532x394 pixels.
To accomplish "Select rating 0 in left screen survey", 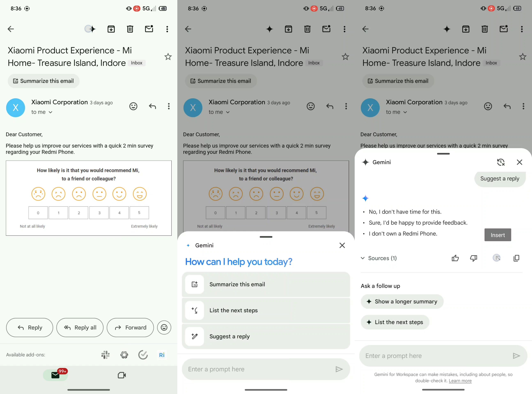I will click(38, 213).
